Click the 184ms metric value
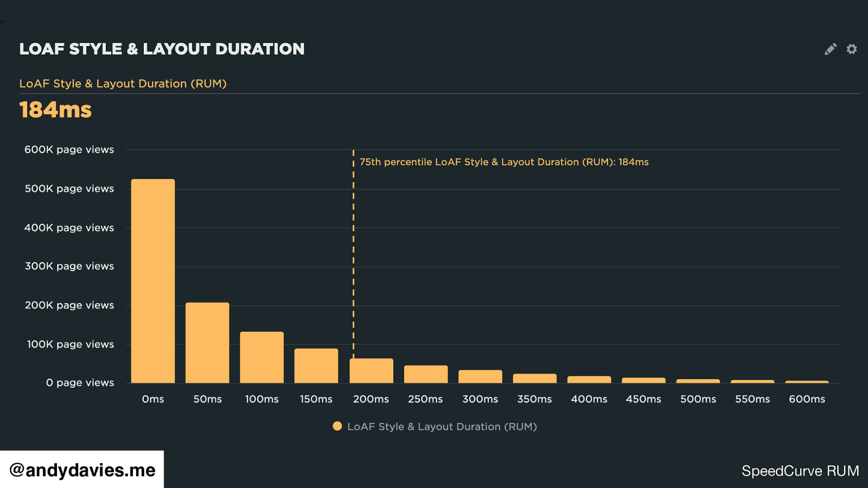The height and width of the screenshot is (488, 868). (x=55, y=110)
